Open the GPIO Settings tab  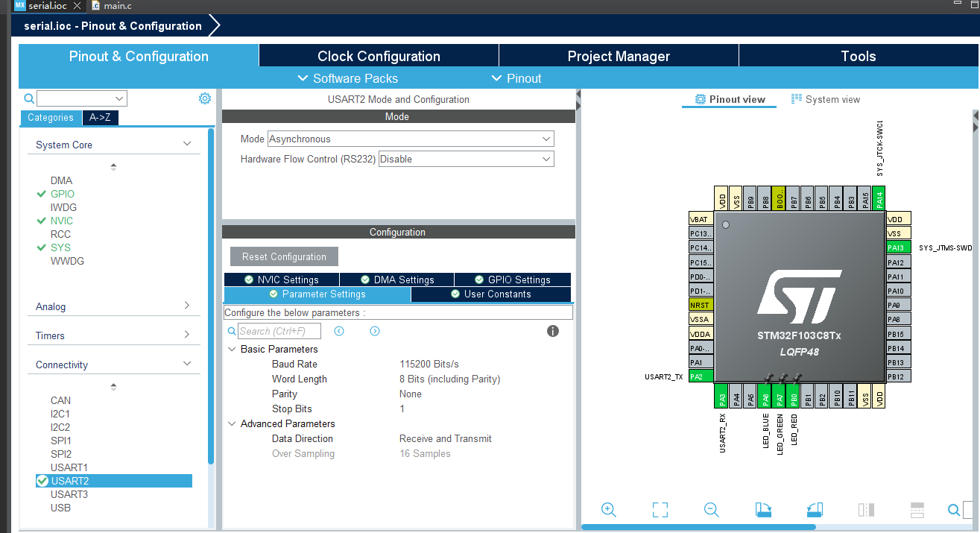[513, 280]
